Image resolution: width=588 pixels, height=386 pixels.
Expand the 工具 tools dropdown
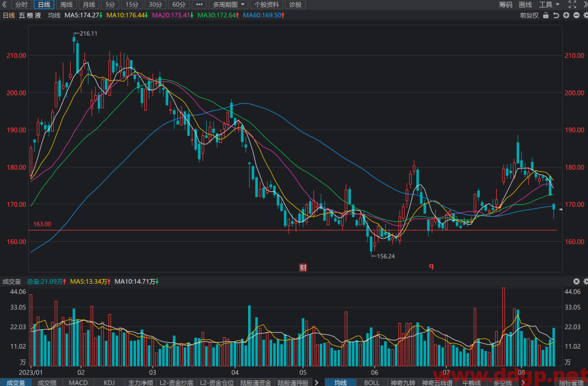pyautogui.click(x=549, y=5)
